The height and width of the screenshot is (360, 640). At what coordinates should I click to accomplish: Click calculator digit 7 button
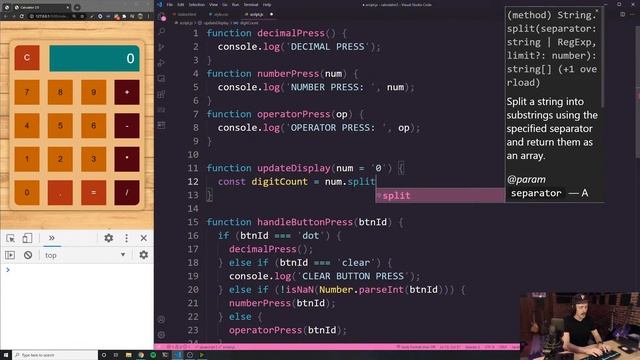click(27, 92)
